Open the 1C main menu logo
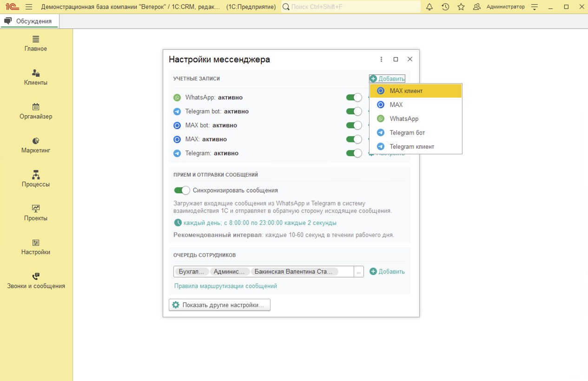 click(x=12, y=7)
